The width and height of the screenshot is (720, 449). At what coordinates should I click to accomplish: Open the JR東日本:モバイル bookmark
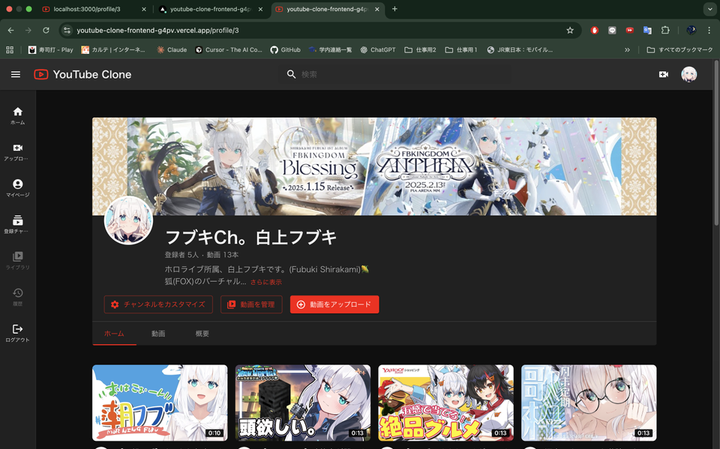click(x=520, y=50)
